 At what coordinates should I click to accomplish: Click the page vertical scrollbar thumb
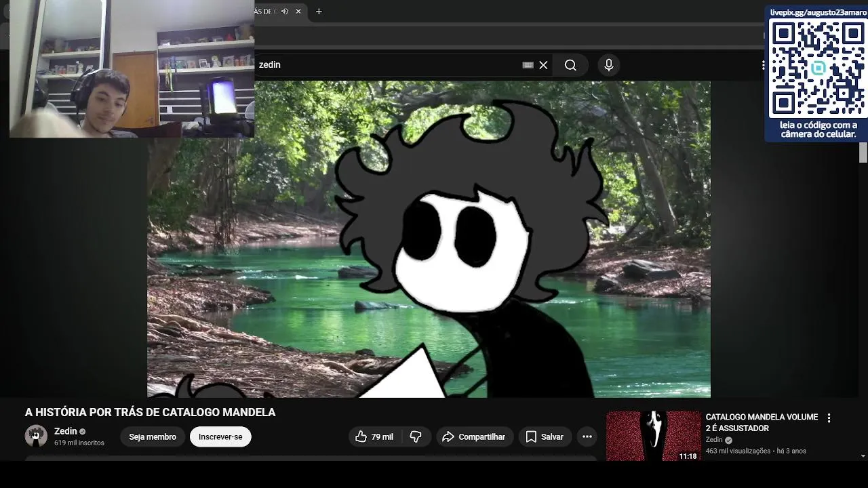863,154
